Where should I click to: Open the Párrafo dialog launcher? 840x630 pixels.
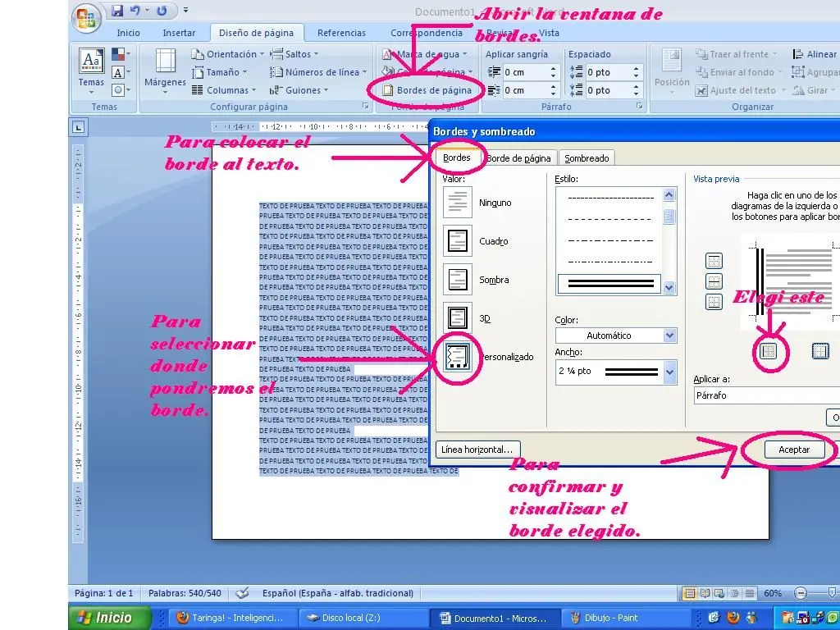click(x=640, y=107)
